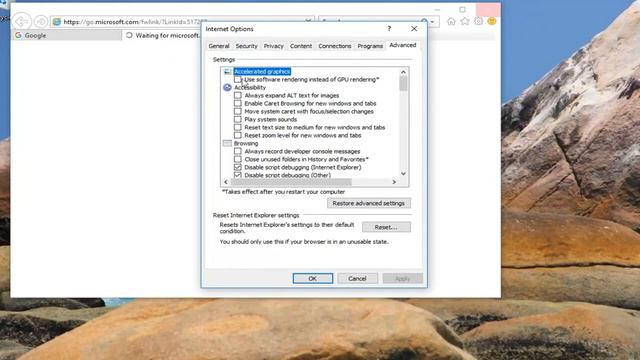Click the settings list scroll up arrow
The image size is (640, 360).
(403, 72)
